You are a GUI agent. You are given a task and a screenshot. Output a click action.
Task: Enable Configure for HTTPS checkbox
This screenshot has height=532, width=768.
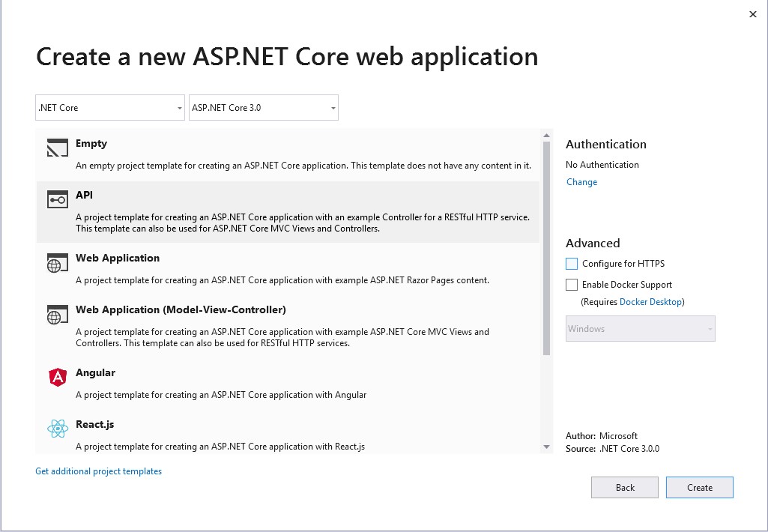(x=572, y=264)
